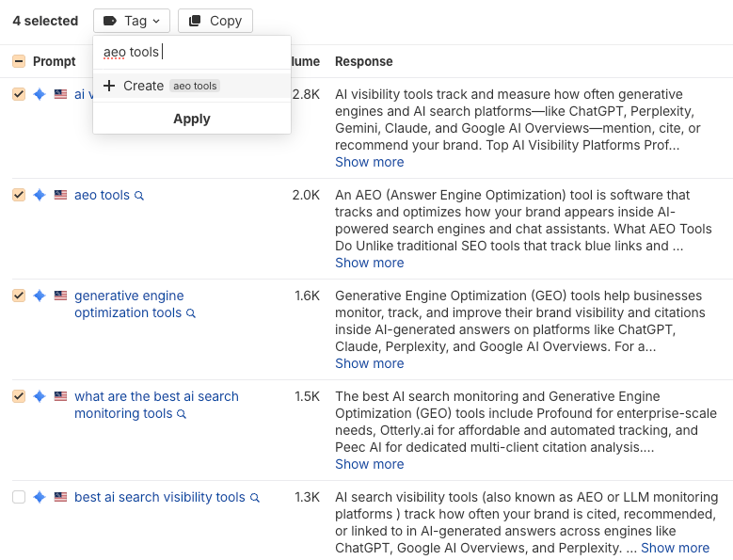
Task: Click the magnifier after best ai search monitoring tools
Action: 182,414
